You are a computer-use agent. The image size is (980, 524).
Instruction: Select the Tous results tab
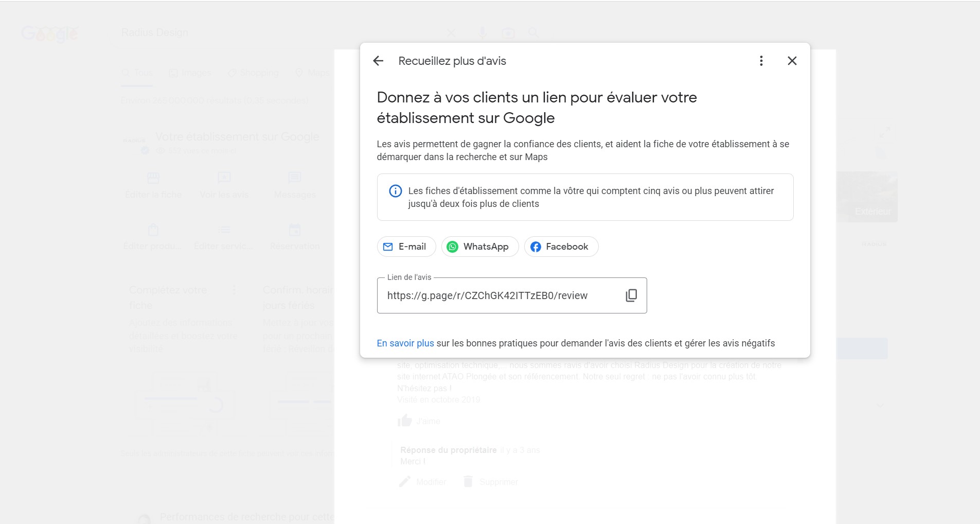click(x=137, y=73)
